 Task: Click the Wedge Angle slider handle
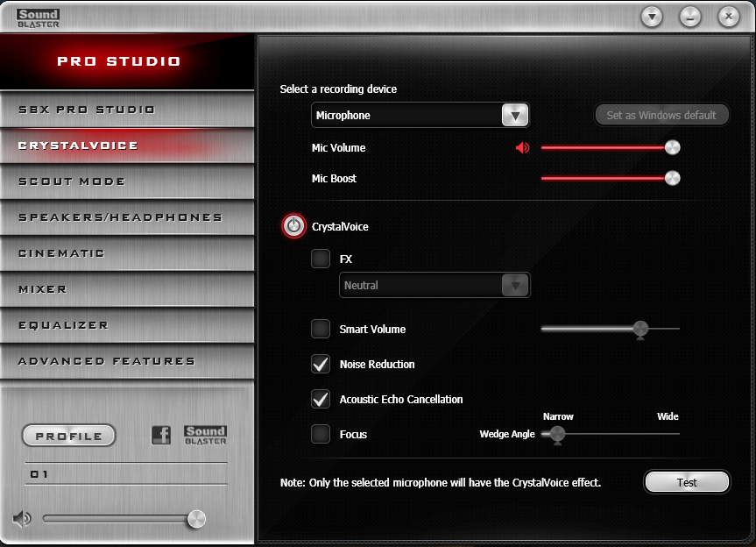click(x=557, y=434)
